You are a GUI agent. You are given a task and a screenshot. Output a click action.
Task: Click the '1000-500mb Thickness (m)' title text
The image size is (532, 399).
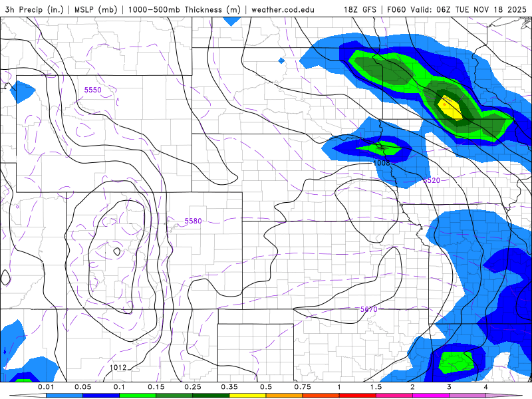point(184,9)
